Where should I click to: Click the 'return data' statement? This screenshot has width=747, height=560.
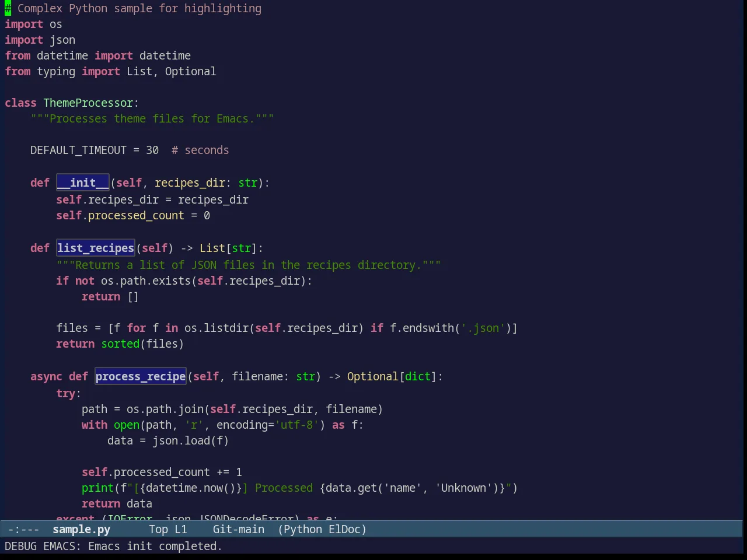(117, 503)
